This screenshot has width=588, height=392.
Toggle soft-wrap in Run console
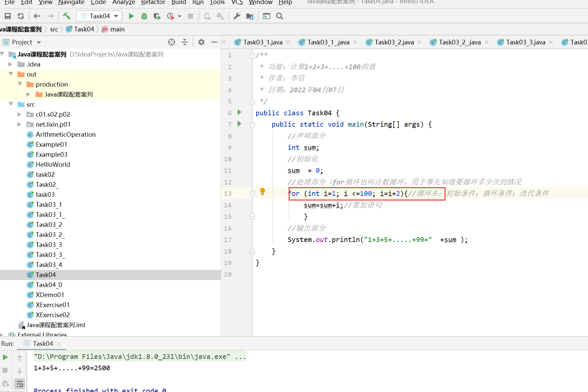tap(20, 384)
